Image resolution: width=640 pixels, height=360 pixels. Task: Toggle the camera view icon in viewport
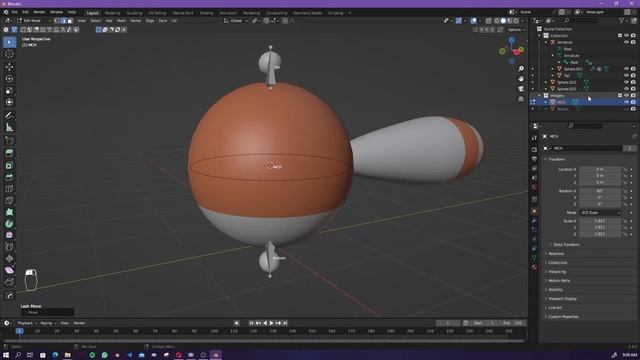click(x=521, y=89)
